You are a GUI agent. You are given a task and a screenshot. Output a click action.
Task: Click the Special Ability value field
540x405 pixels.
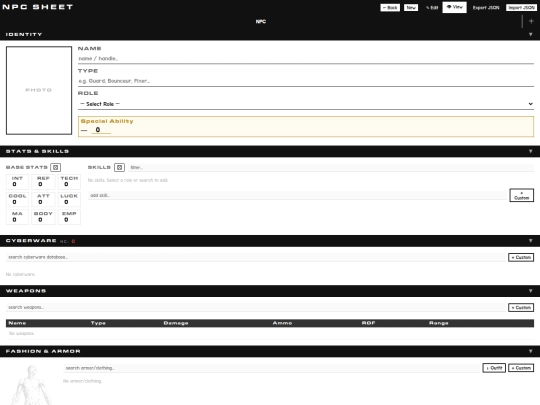coord(101,130)
